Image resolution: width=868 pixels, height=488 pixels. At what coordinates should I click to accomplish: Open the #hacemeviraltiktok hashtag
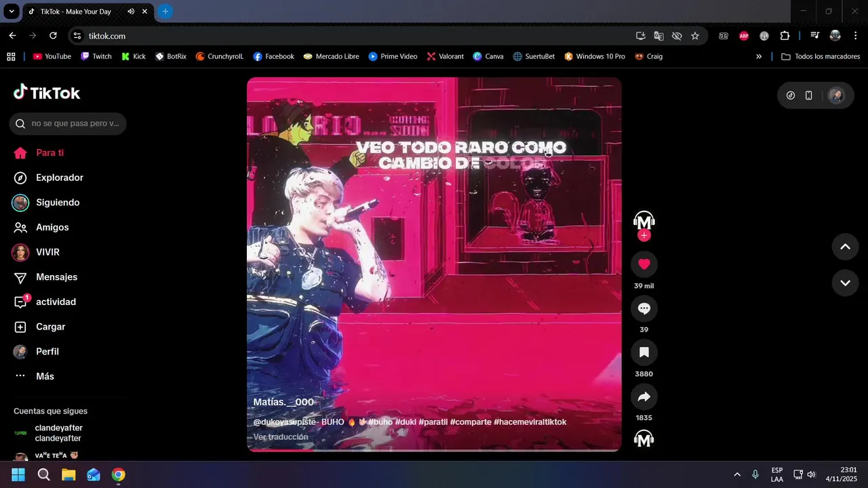click(x=530, y=422)
